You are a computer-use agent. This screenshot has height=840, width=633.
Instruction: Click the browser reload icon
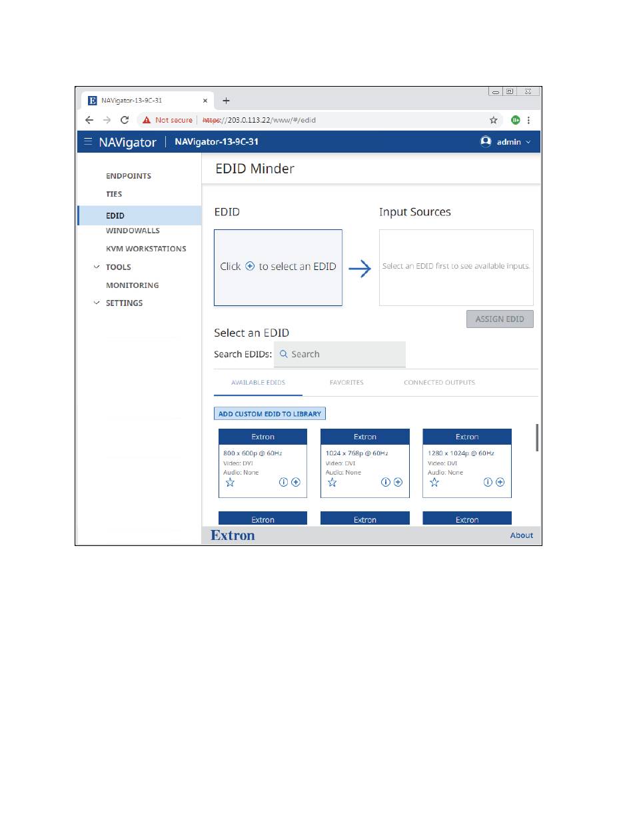point(124,120)
